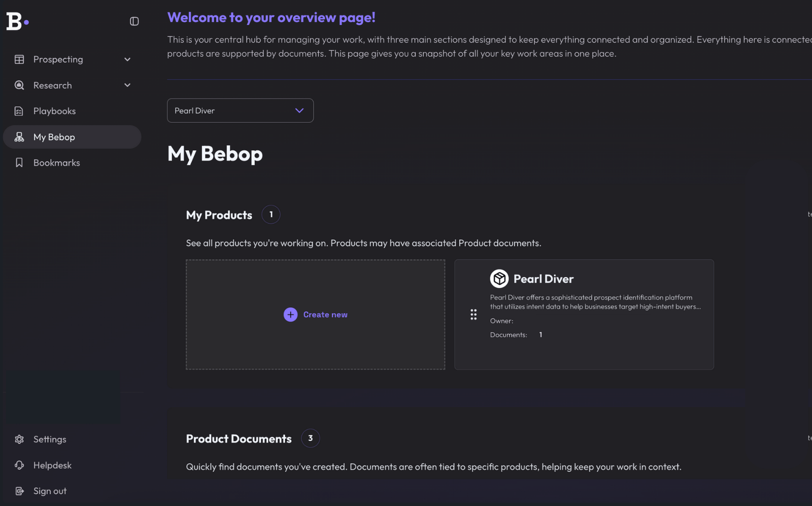The width and height of the screenshot is (812, 506).
Task: Collapse the sidebar with the panel icon
Action: 133,21
